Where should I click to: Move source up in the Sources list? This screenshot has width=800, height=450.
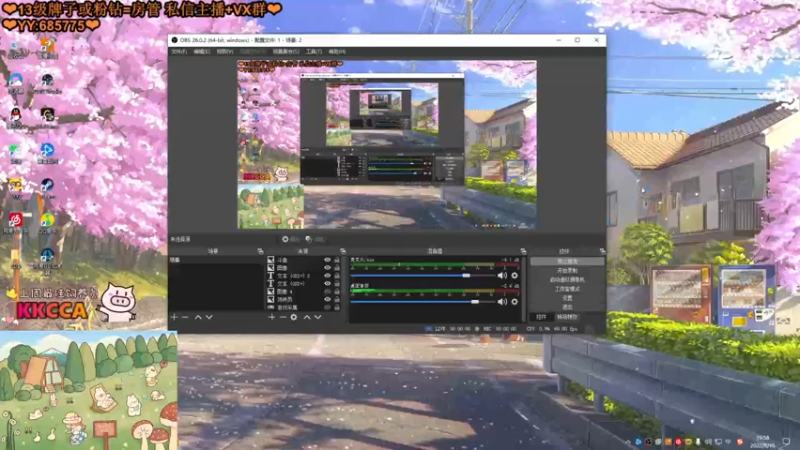307,317
